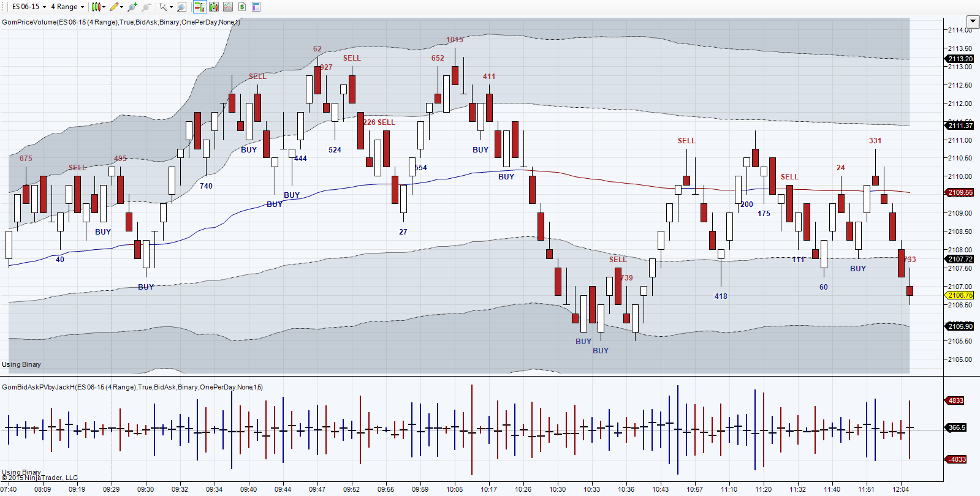Click the volume label 411
980x496 pixels.
click(x=489, y=77)
